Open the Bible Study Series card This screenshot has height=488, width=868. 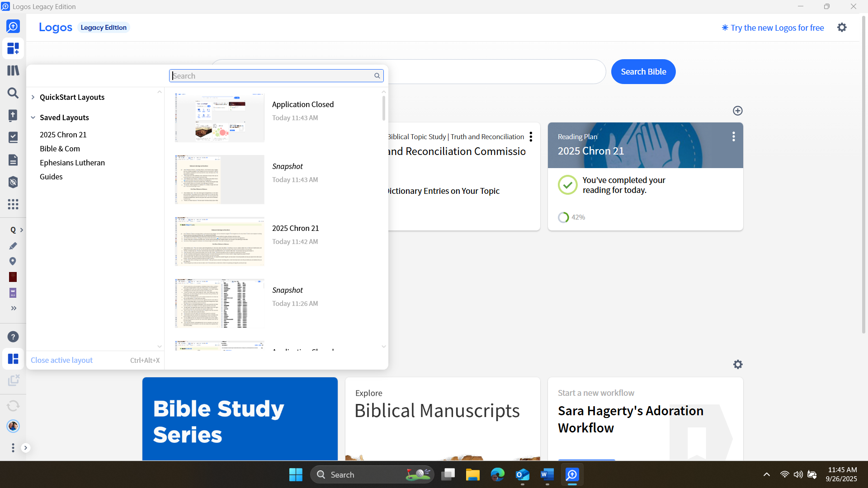point(240,419)
